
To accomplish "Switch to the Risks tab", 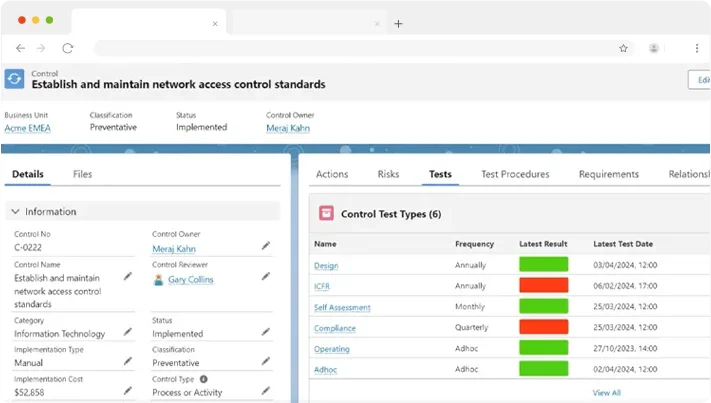I will [388, 174].
